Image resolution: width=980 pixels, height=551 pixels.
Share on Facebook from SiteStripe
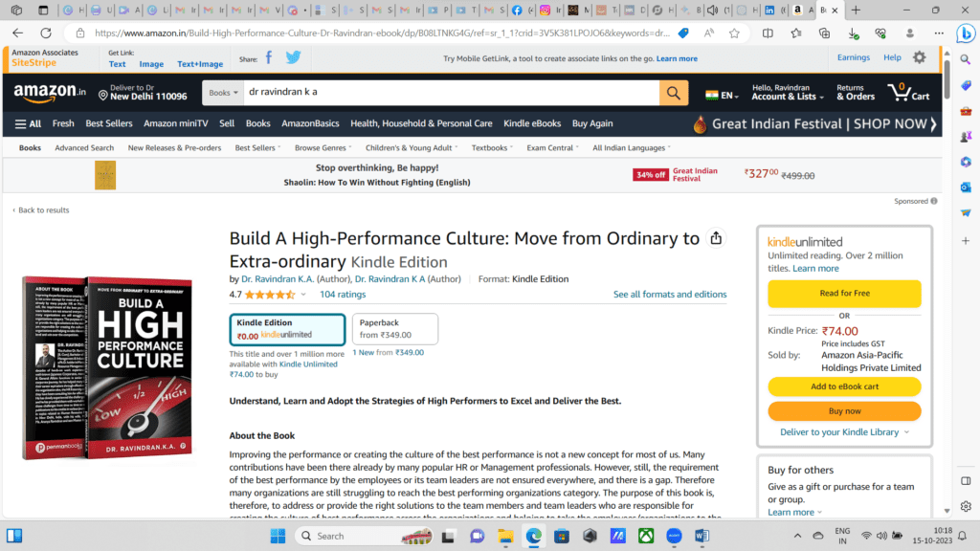tap(269, 58)
